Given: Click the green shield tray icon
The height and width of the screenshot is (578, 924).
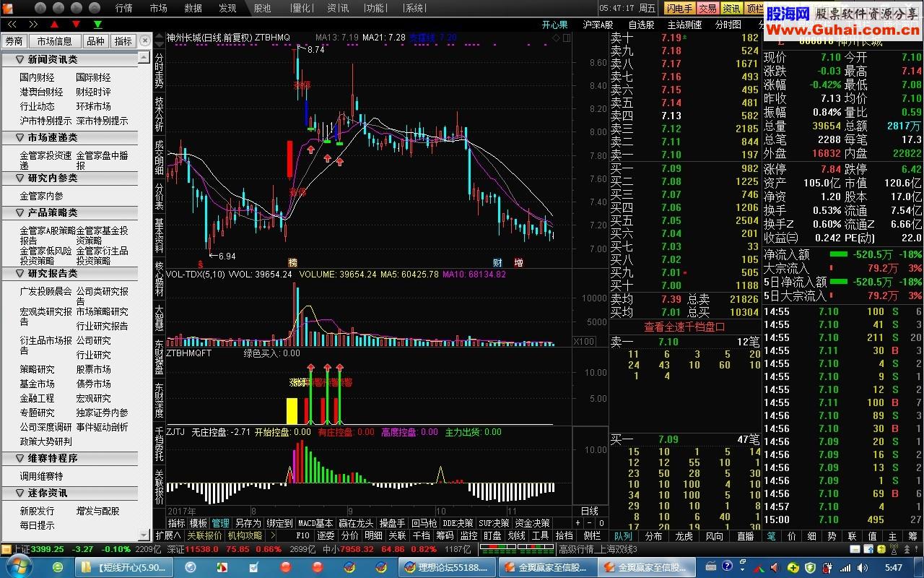Looking at the screenshot, I should (811, 568).
